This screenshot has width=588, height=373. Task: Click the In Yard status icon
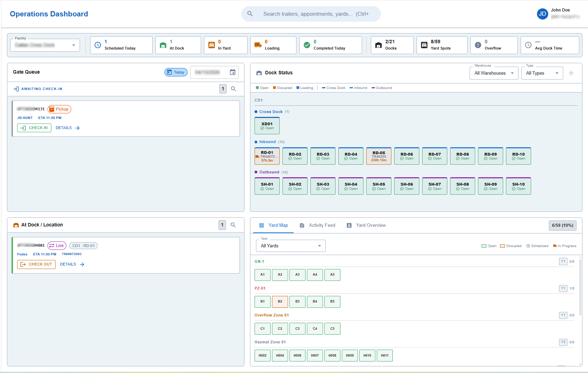[x=211, y=45]
